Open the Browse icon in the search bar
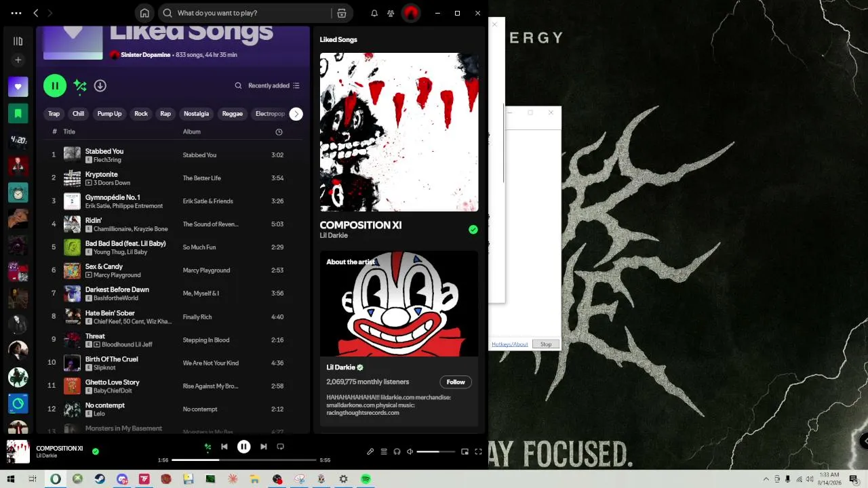Screen dimensions: 868x488 (342, 13)
